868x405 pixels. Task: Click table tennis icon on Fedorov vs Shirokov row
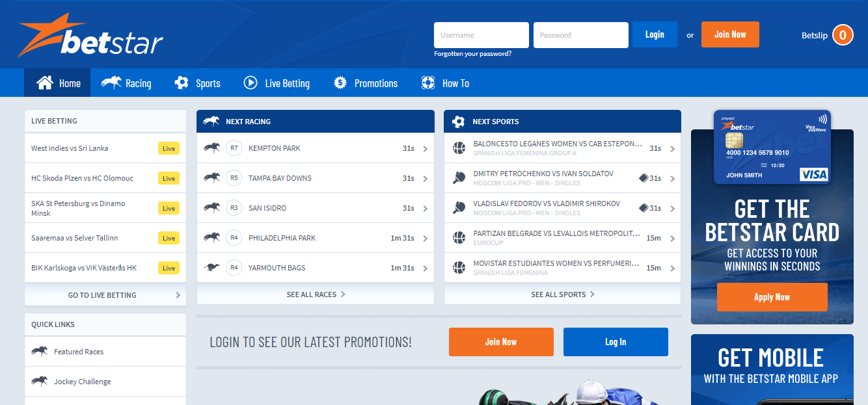[459, 208]
